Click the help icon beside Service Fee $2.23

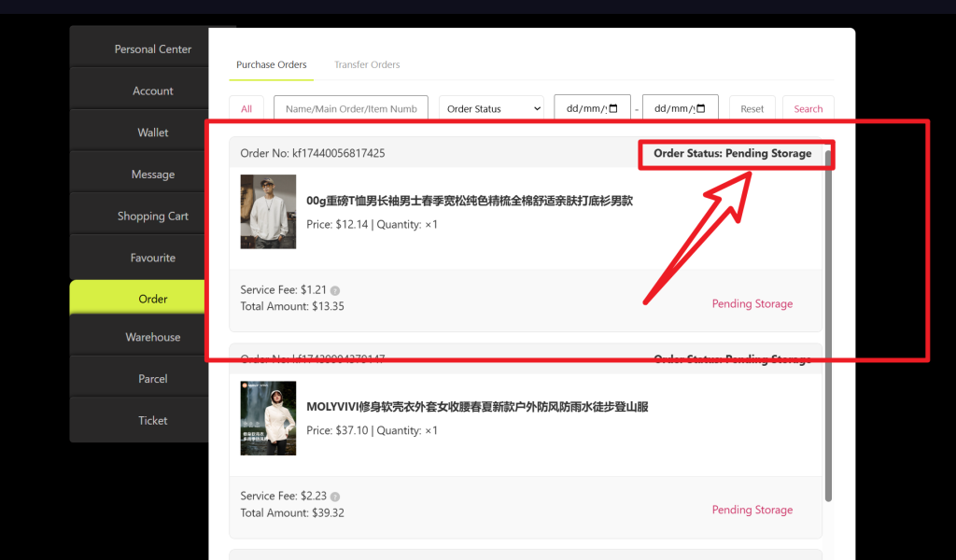click(335, 497)
